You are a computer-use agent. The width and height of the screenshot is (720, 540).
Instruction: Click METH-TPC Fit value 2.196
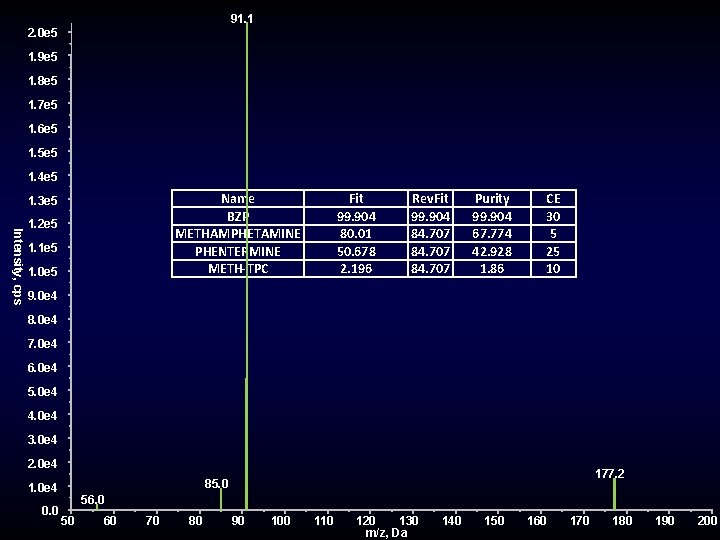[356, 269]
